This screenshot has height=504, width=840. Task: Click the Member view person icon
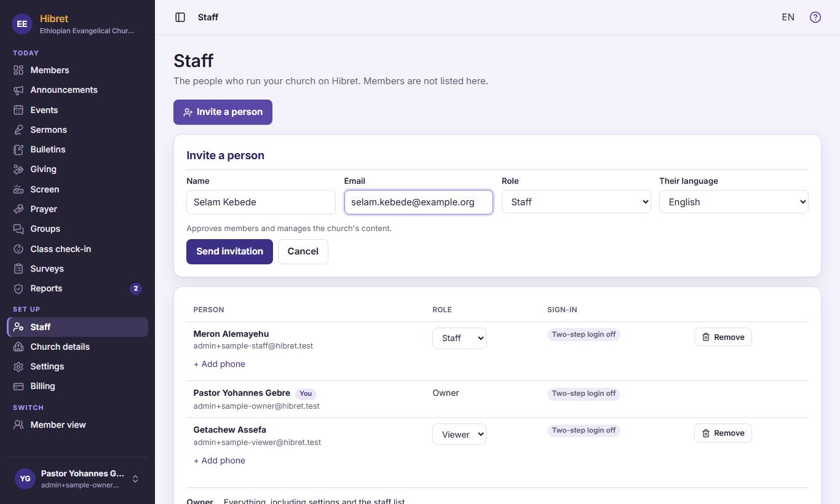[18, 425]
